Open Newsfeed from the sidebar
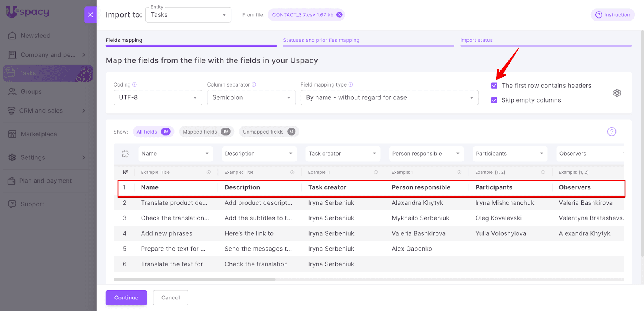 click(x=35, y=35)
